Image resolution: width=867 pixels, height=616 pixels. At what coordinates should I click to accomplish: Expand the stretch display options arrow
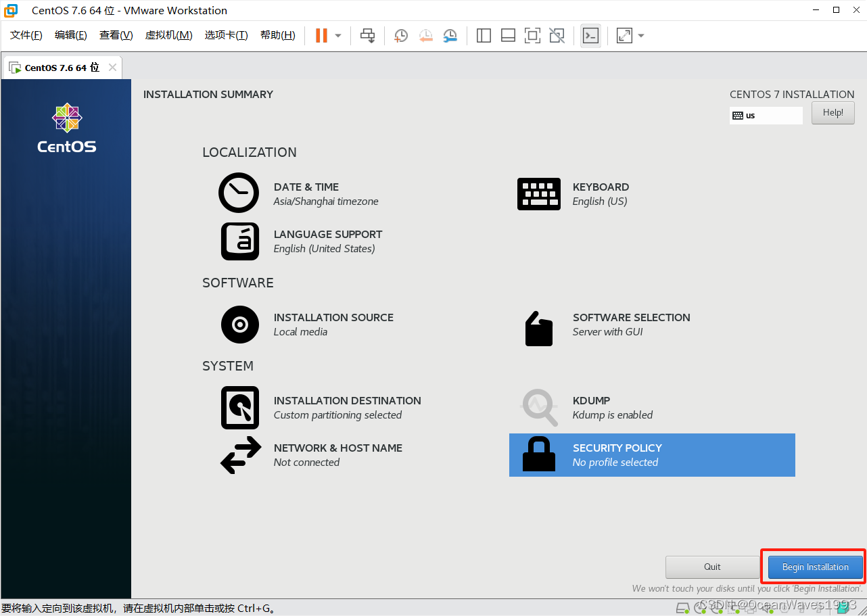tap(641, 35)
